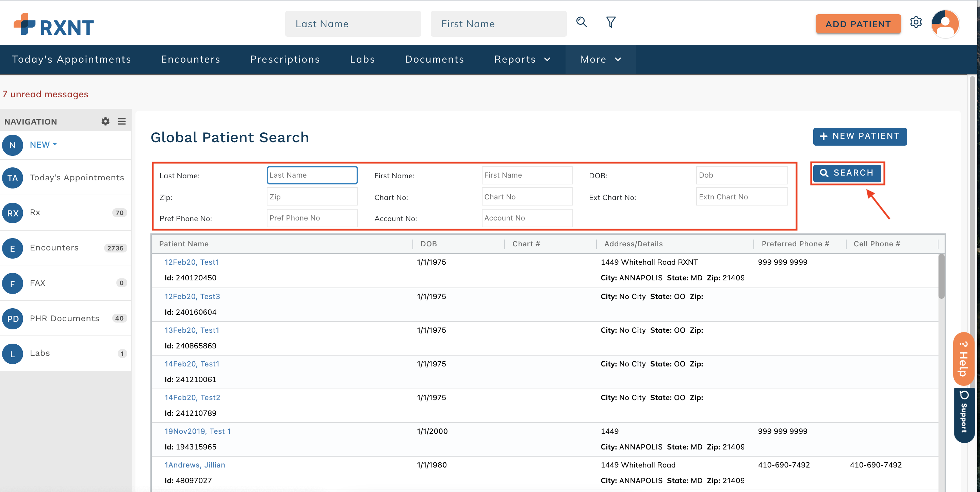Click the user profile avatar
Viewport: 980px width, 492px height.
(945, 24)
